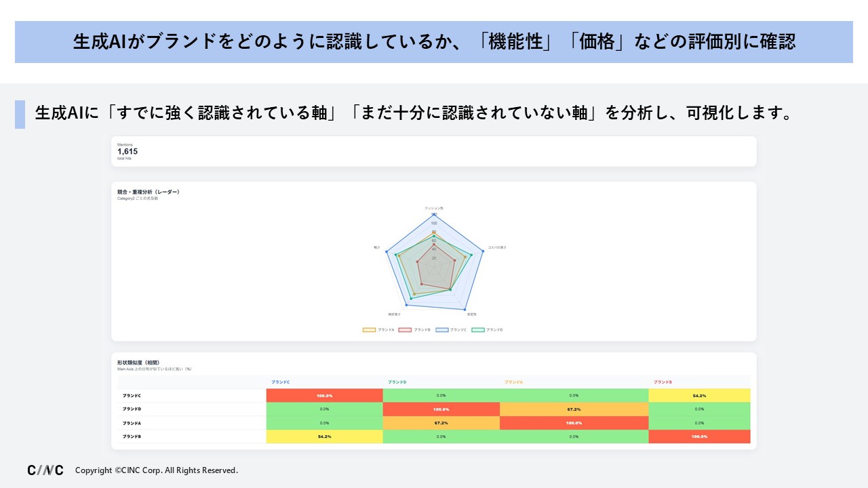Click the 67.2% cell in the ブランドD row
868x488 pixels.
[x=574, y=409]
